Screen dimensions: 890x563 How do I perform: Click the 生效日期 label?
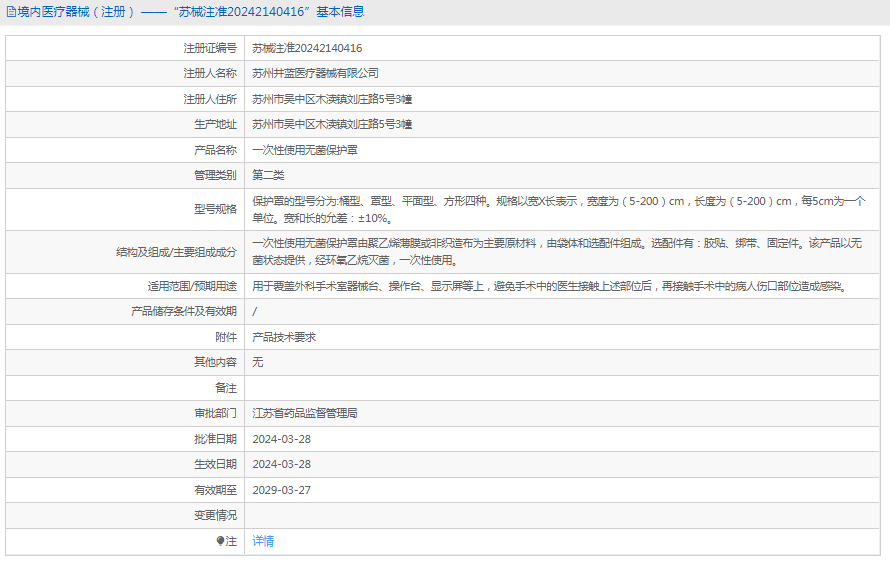[215, 464]
